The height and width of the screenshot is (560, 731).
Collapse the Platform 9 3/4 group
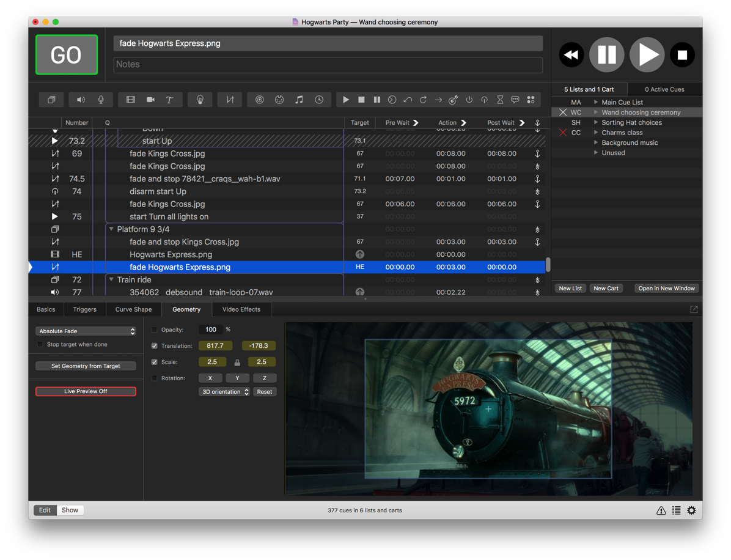coord(111,229)
